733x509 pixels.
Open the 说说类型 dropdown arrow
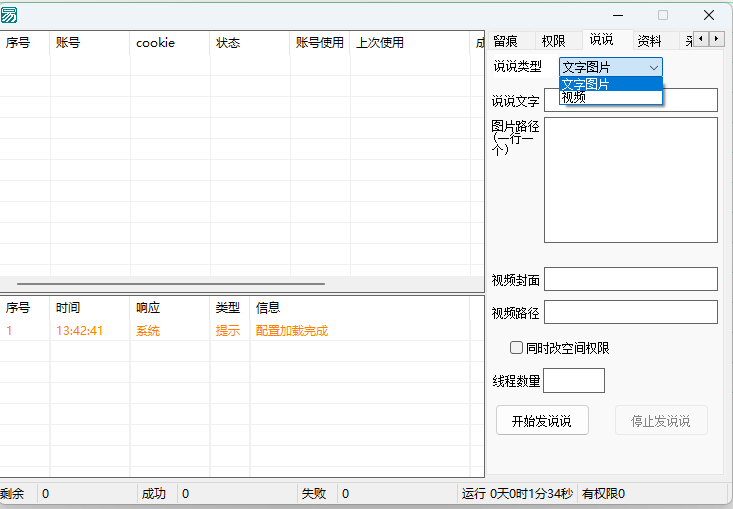[654, 67]
